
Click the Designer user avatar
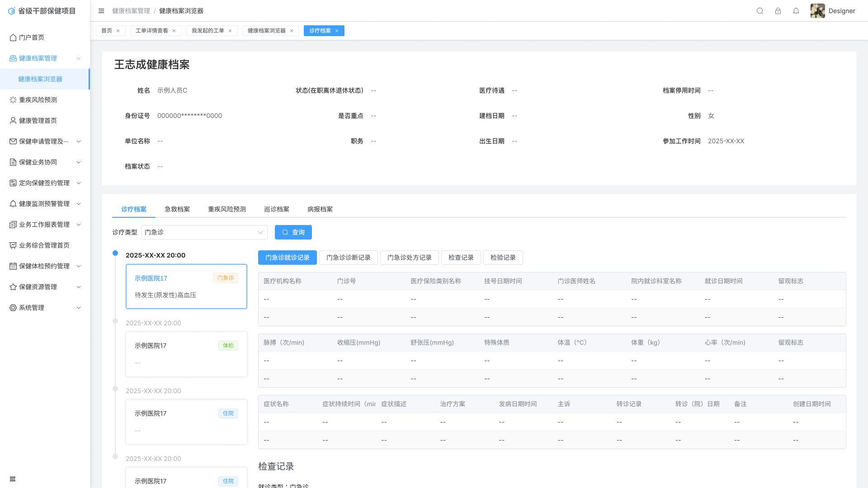coord(817,11)
